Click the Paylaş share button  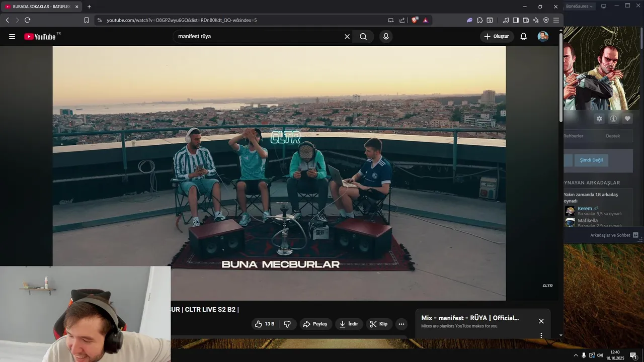315,324
